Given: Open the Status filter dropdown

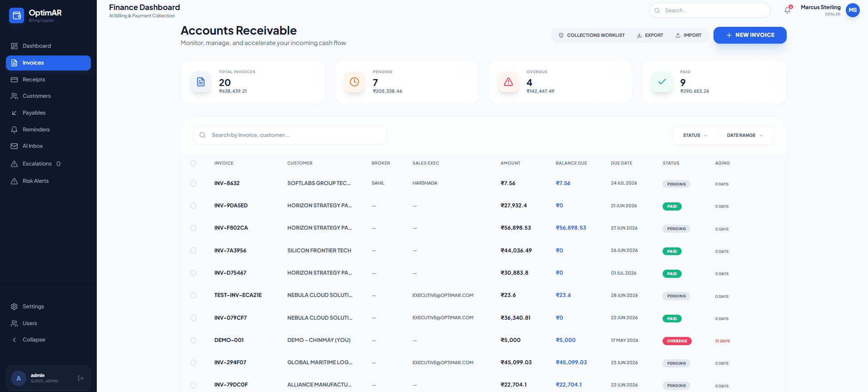Looking at the screenshot, I should tap(695, 135).
